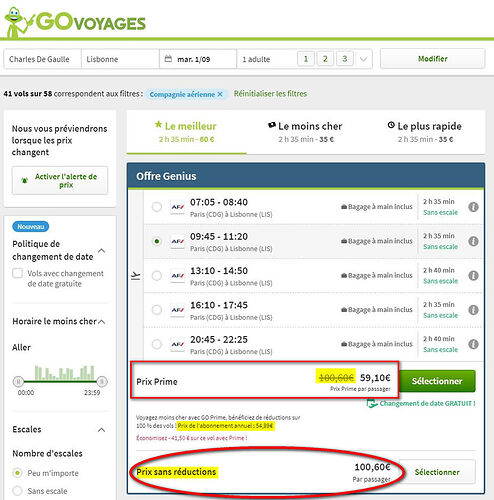The image size is (494, 500).
Task: Select the 07:05 - 08:40 flight radio
Action: click(157, 207)
